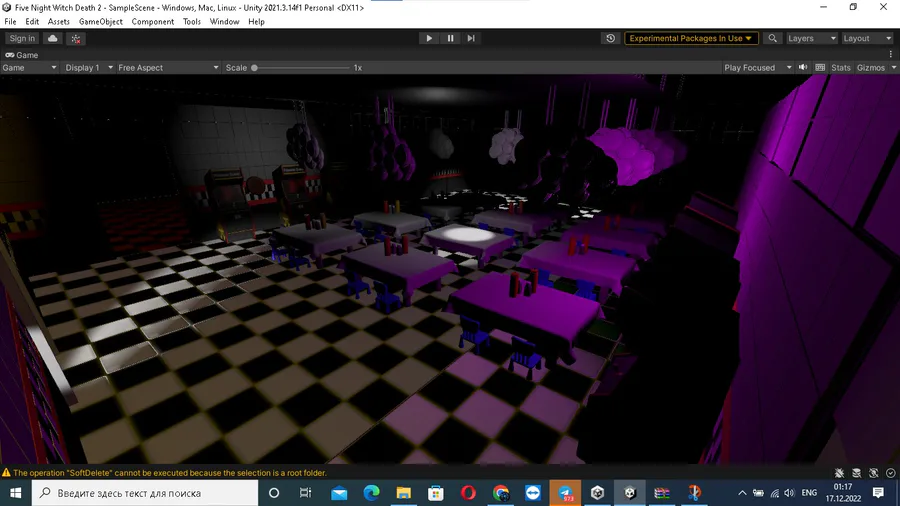Click the warning triangle icon in the status bar
Viewport: 900px width, 506px height.
pos(6,473)
